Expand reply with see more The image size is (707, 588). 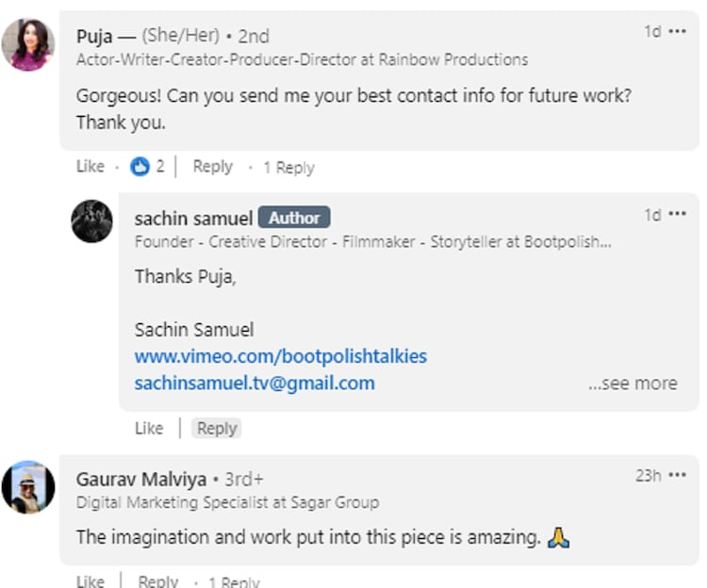point(633,384)
